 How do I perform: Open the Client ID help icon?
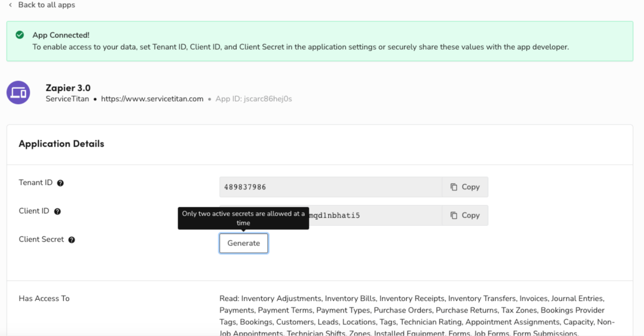[57, 211]
